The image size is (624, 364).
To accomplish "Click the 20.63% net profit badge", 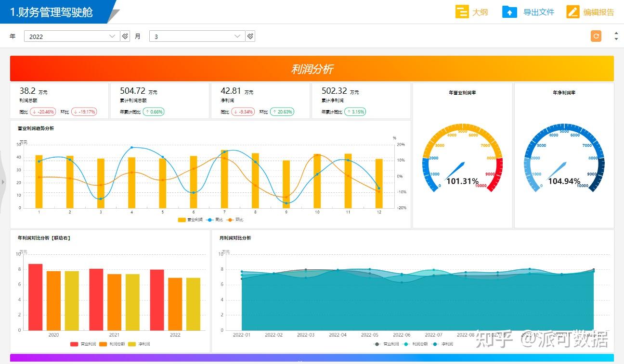I will 282,112.
